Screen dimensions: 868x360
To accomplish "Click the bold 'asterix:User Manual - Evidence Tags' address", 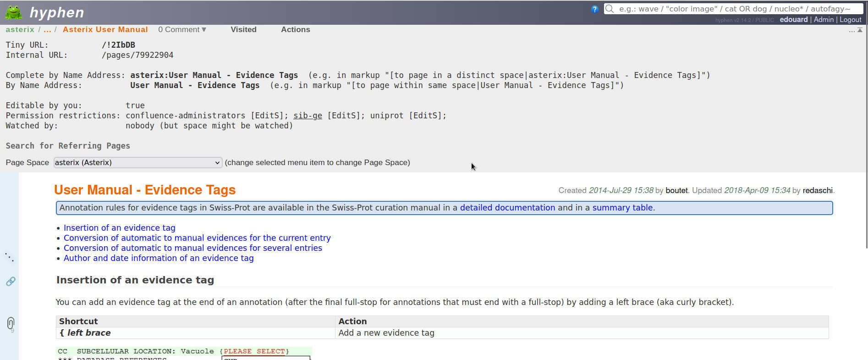I will pyautogui.click(x=214, y=75).
